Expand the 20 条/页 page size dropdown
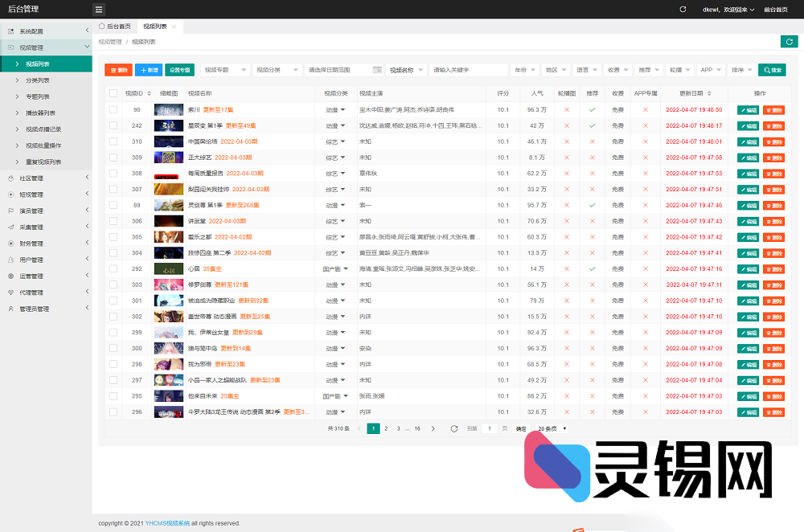Image resolution: width=804 pixels, height=532 pixels. (x=552, y=429)
